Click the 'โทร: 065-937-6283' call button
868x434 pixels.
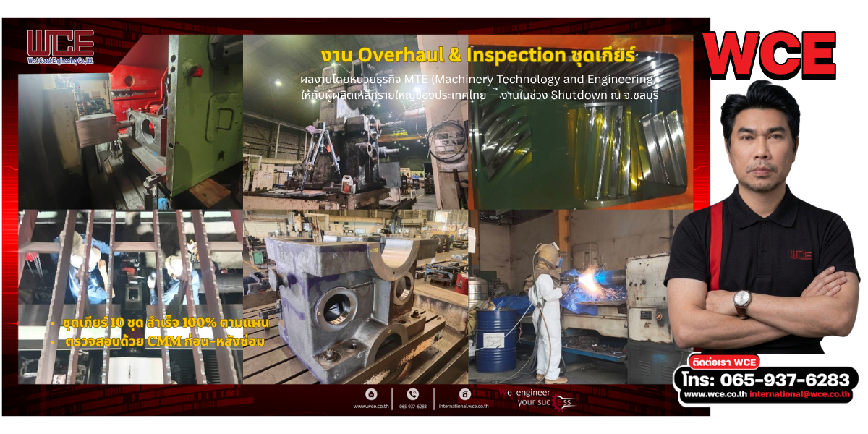point(766,380)
